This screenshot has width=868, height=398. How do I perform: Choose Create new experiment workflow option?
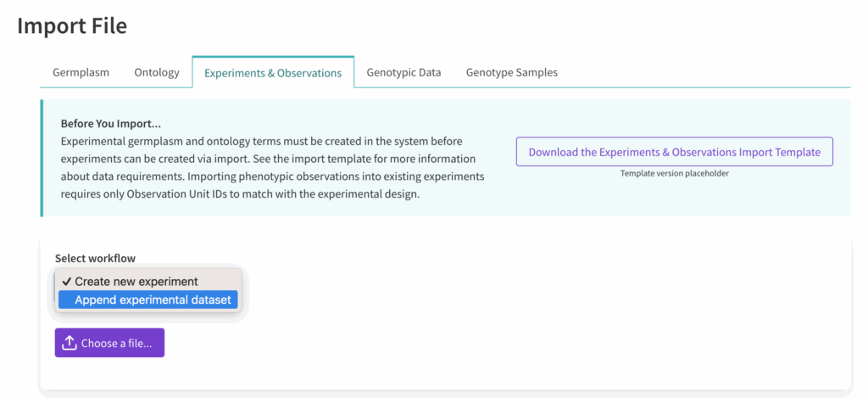pyautogui.click(x=136, y=281)
